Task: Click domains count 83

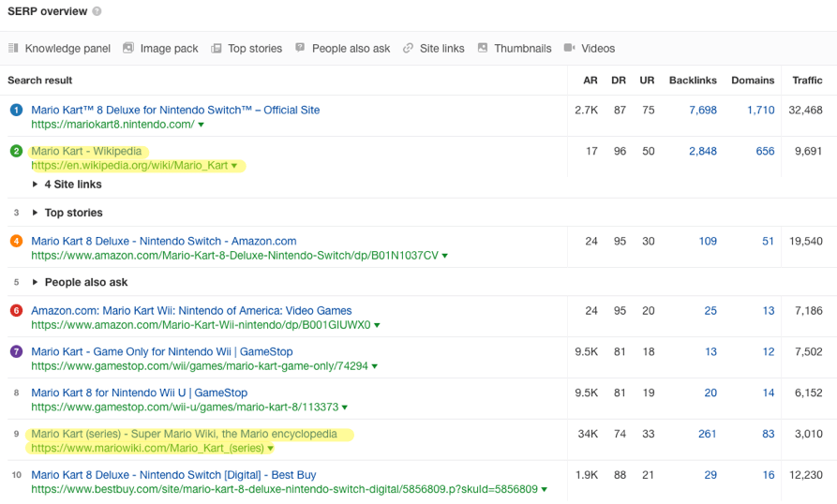Action: click(769, 434)
